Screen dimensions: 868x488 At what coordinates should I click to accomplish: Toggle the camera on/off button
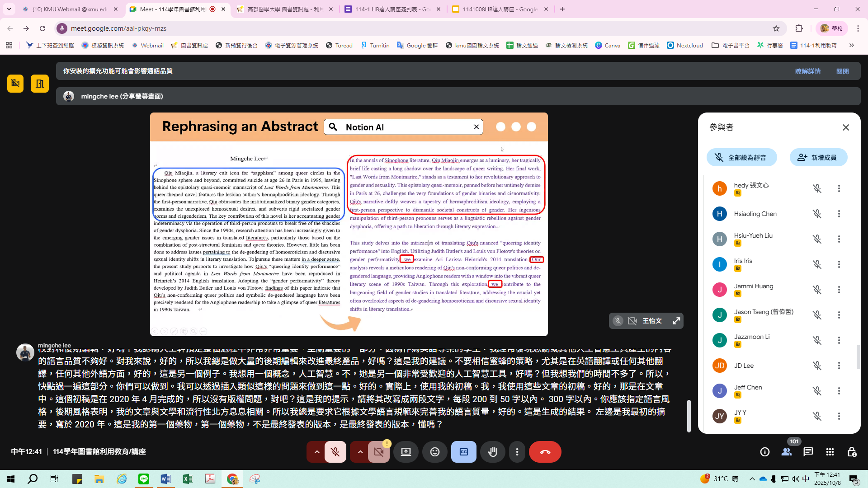click(378, 452)
